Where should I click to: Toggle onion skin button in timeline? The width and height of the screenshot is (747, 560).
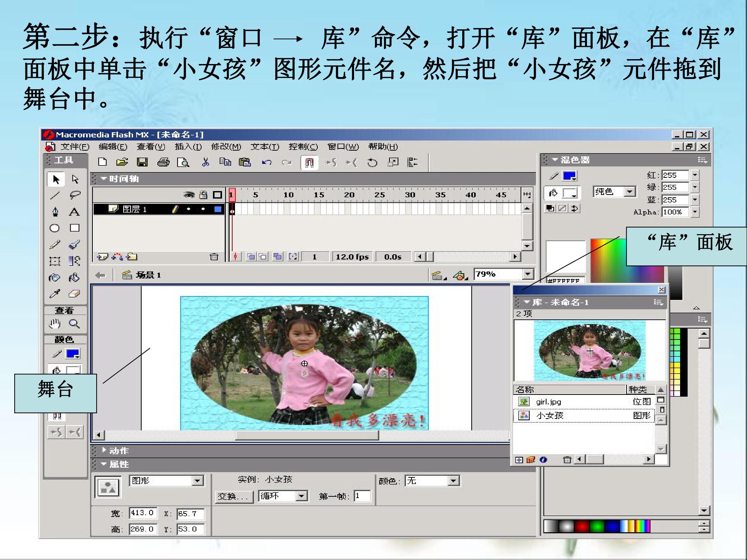click(251, 257)
